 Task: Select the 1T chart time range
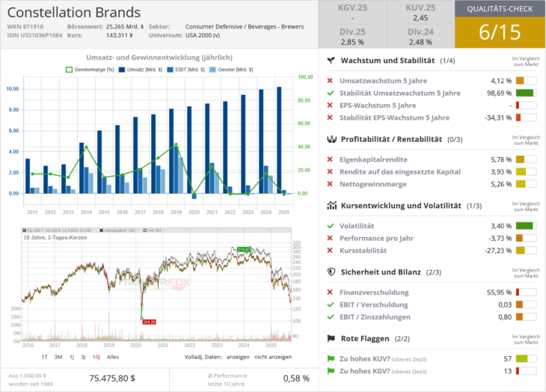pos(44,357)
